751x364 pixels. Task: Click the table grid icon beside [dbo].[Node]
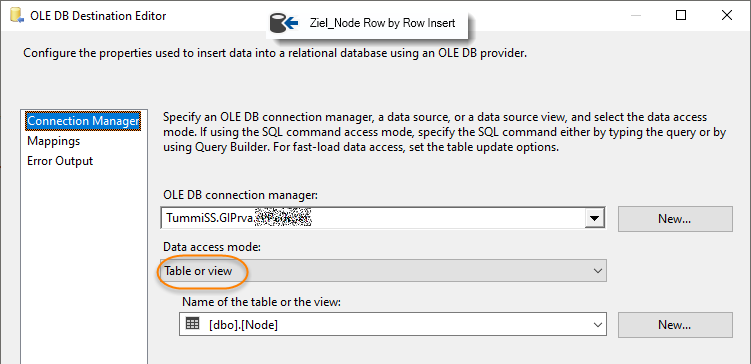(x=193, y=324)
